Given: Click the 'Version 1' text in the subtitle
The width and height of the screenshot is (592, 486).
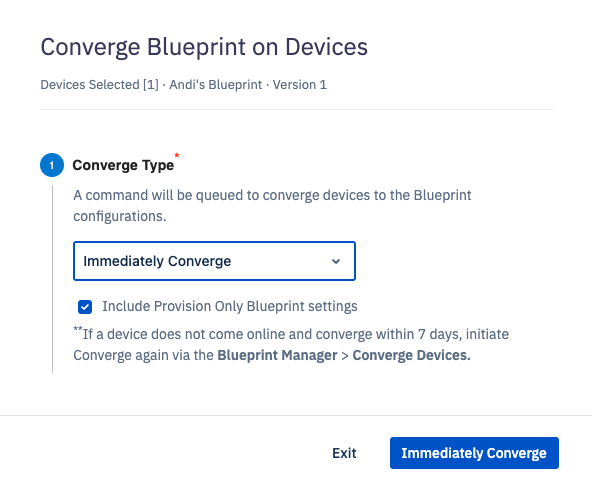Looking at the screenshot, I should click(300, 85).
